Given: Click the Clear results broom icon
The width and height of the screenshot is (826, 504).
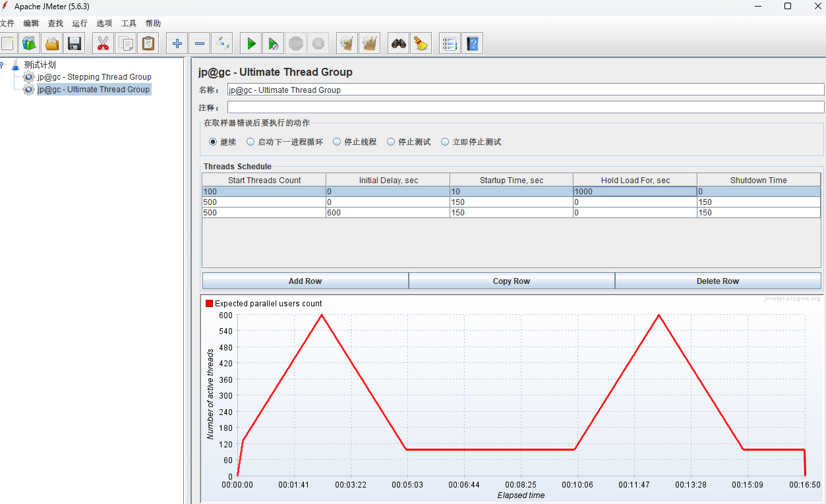Looking at the screenshot, I should click(347, 43).
